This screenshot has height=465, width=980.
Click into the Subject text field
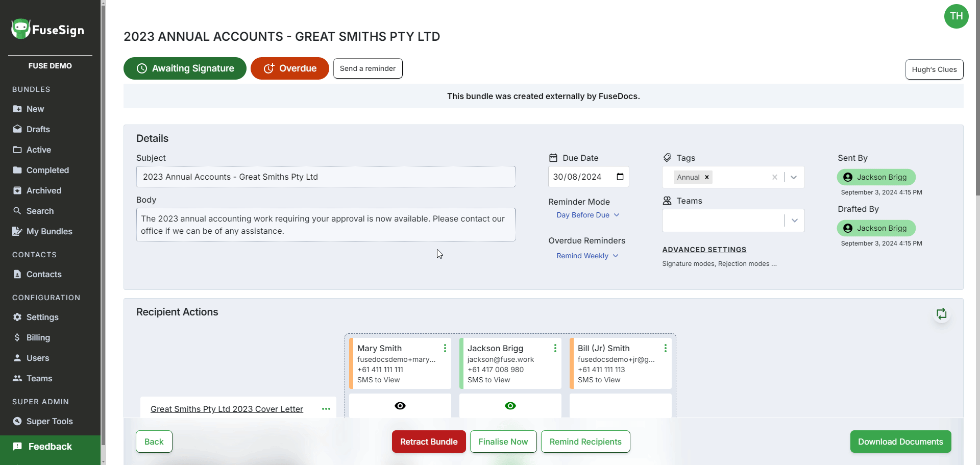(x=326, y=177)
